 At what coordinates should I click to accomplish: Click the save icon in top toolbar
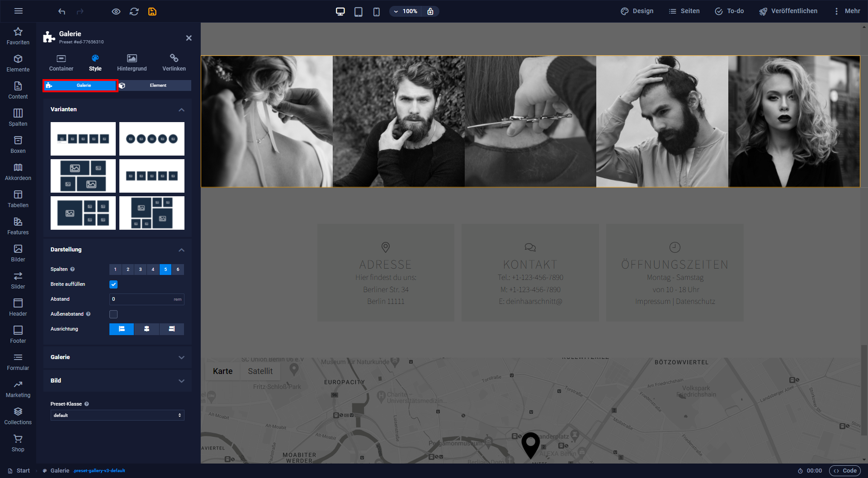(x=152, y=11)
